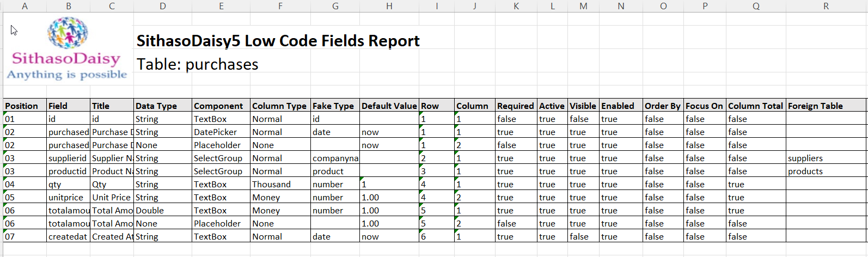Select the 'DatePicker' component cell
The height and width of the screenshot is (257, 868).
[216, 132]
